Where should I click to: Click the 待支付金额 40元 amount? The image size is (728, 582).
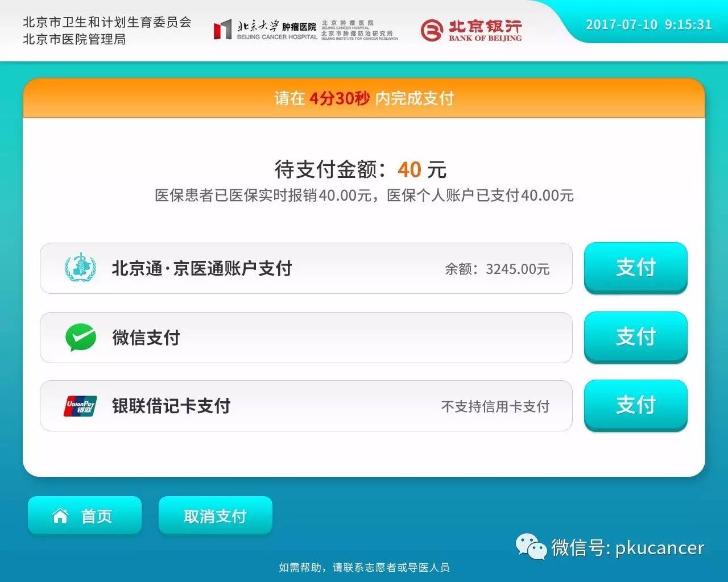(361, 169)
